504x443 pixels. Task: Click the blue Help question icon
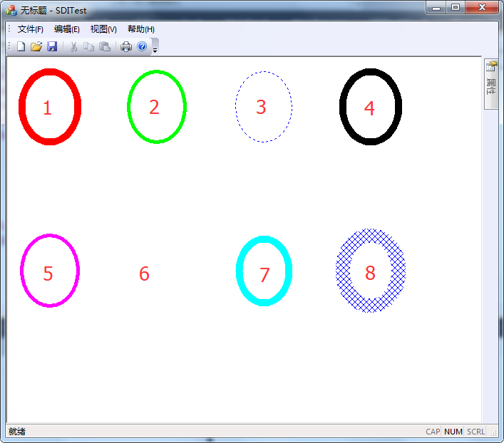point(142,46)
